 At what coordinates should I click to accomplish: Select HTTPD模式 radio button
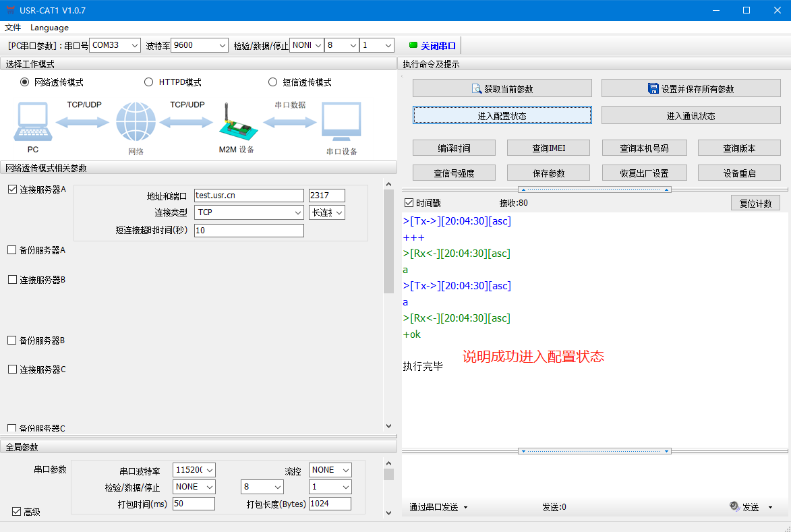[149, 82]
